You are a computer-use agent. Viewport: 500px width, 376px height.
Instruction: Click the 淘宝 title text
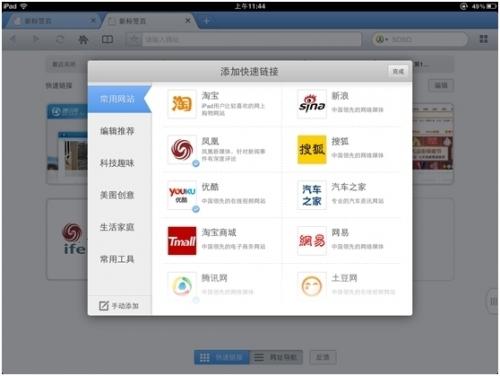click(210, 96)
